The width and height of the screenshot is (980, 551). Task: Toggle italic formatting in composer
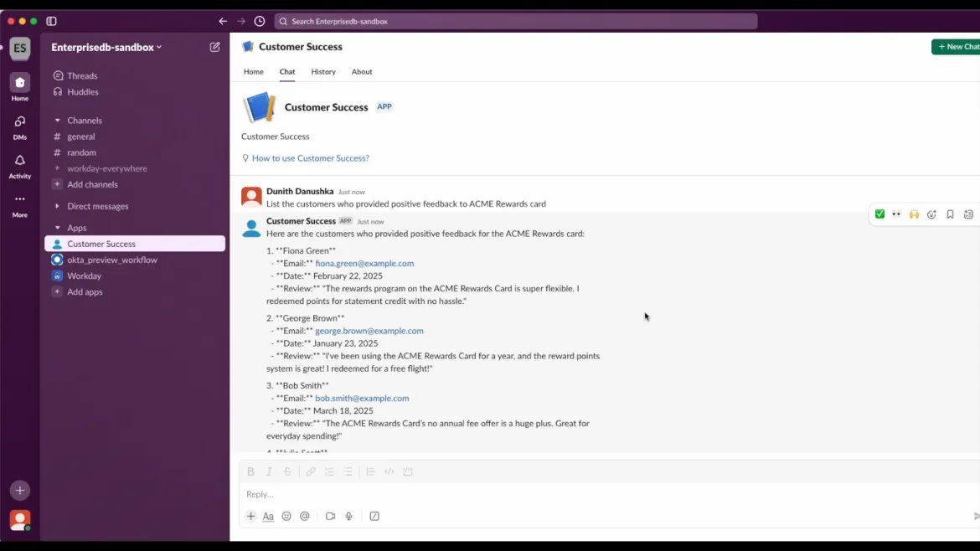[x=270, y=471]
